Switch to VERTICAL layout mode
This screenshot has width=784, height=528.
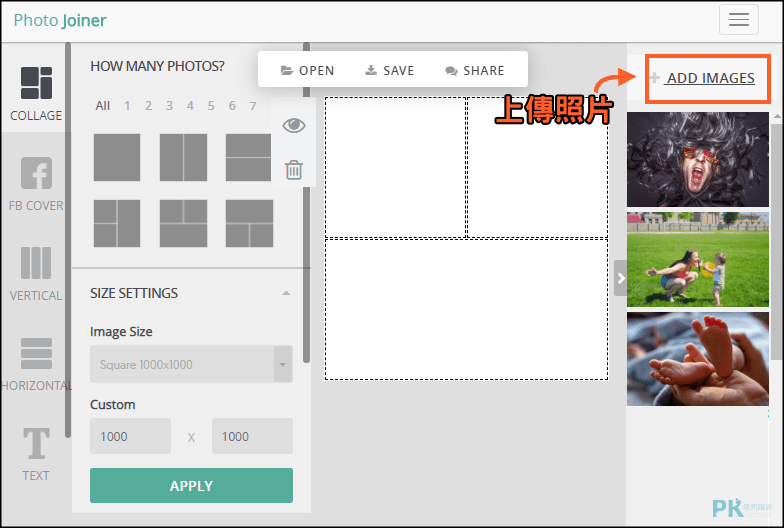(36, 274)
